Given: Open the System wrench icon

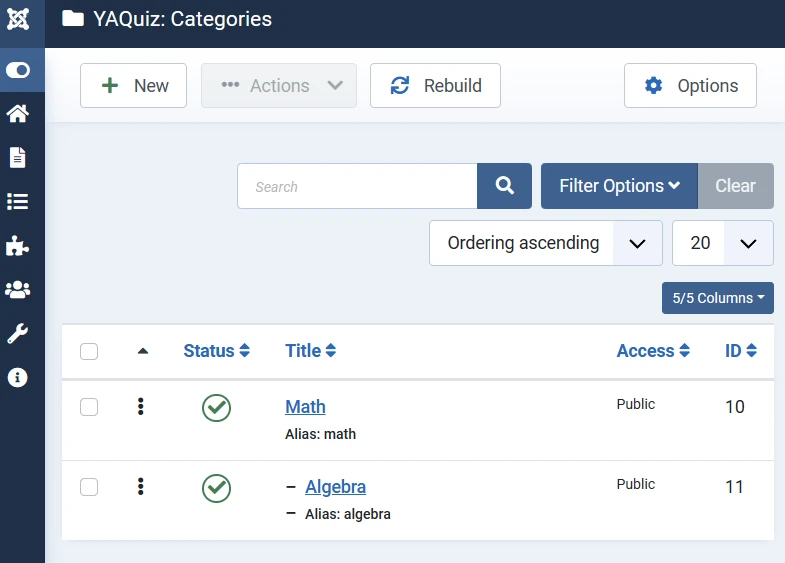Looking at the screenshot, I should [18, 333].
